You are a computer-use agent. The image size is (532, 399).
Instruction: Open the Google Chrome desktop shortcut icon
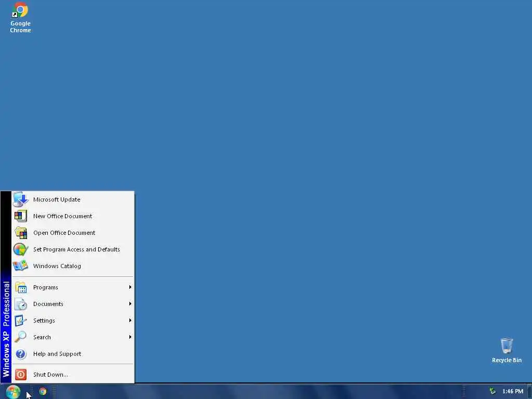coord(20,9)
